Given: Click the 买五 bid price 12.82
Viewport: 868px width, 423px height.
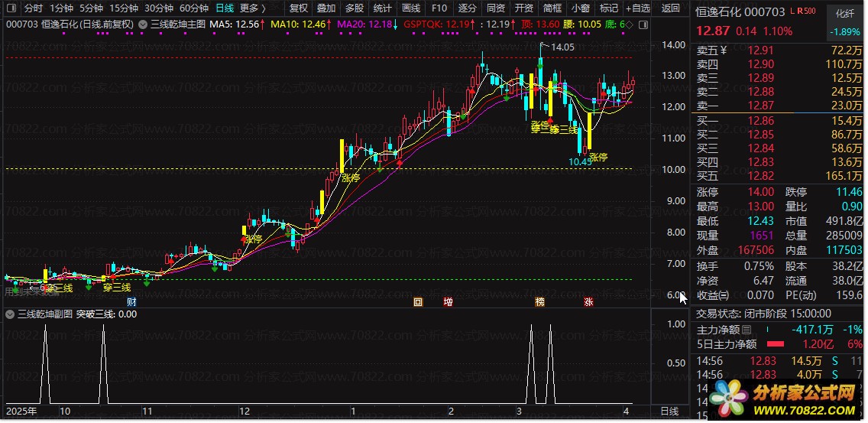Looking at the screenshot, I should click(760, 176).
